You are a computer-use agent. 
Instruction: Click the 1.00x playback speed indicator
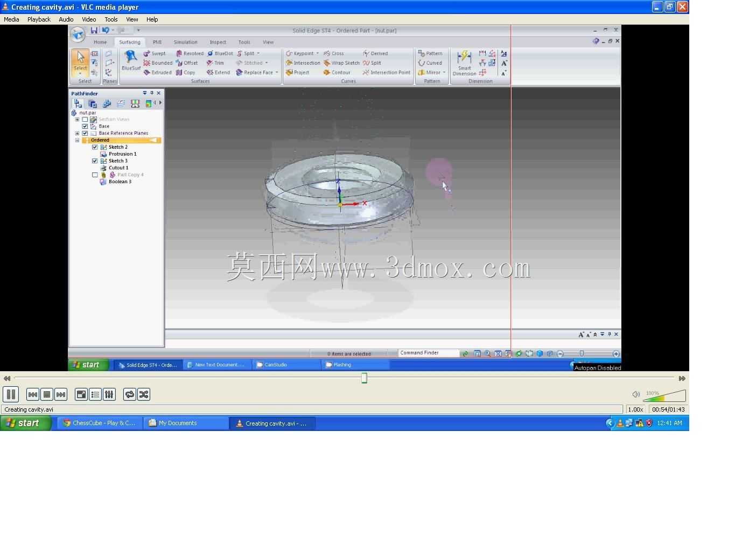pyautogui.click(x=635, y=409)
